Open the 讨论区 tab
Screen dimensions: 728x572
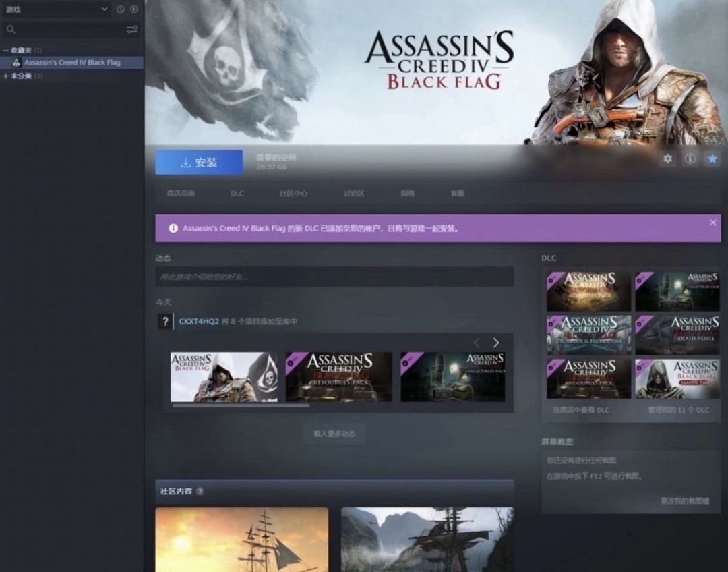[x=354, y=194]
